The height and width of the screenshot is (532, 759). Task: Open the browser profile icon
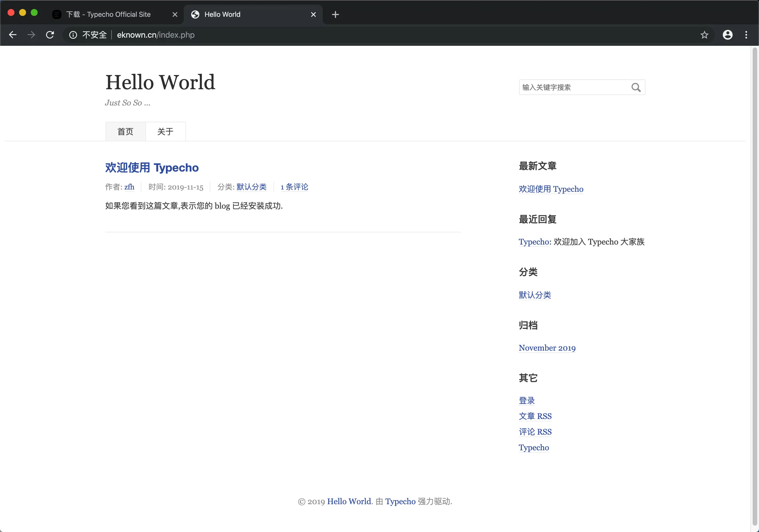coord(727,35)
